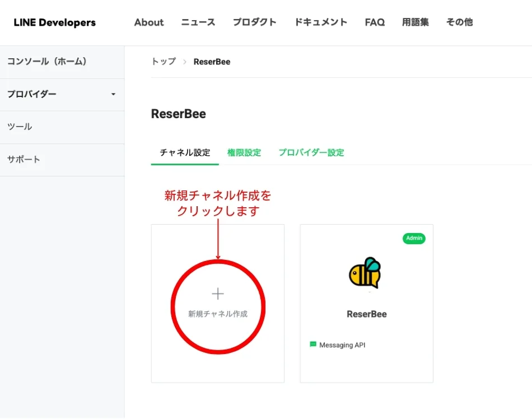Viewport: 532px width, 419px height.
Task: Open 用語集 in the top navigation
Action: pyautogui.click(x=416, y=22)
